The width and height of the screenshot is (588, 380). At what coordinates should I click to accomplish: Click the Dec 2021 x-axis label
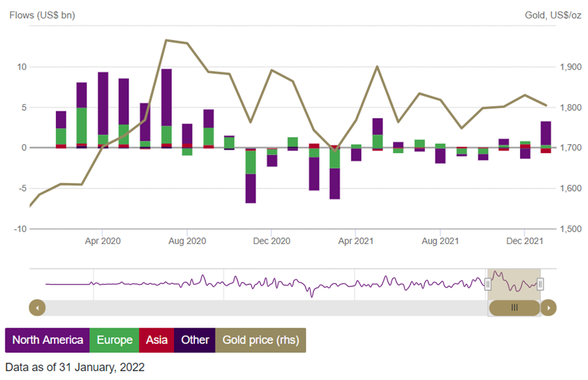(525, 241)
